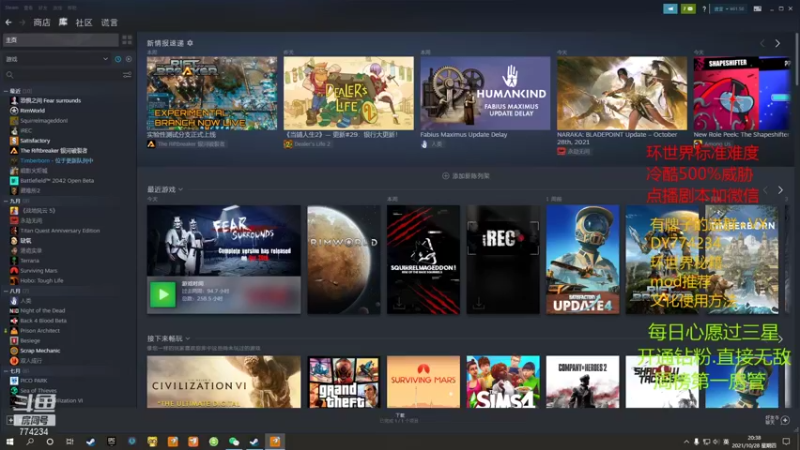The height and width of the screenshot is (450, 800).
Task: Show next news items arrow
Action: 778,43
